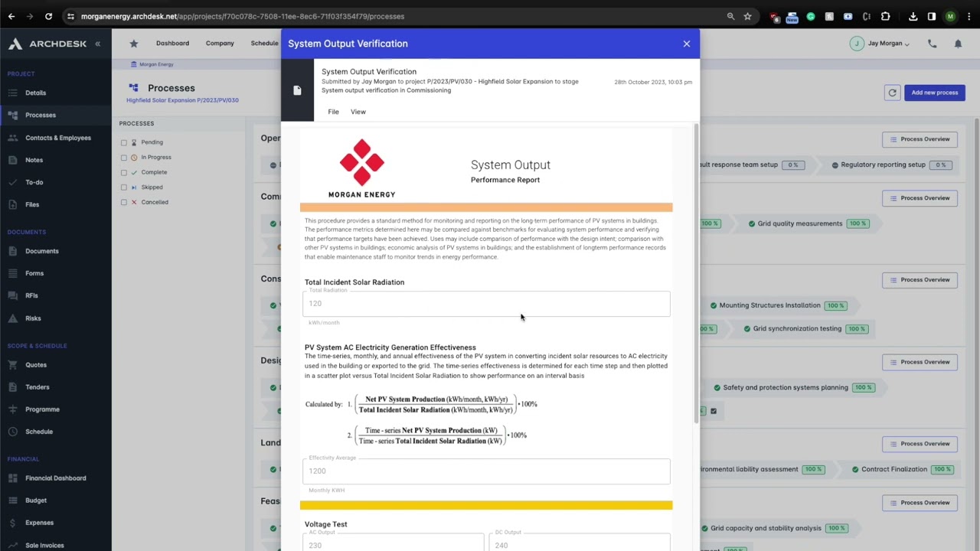This screenshot has width=980, height=551.
Task: Open the browser Extensions puzzle icon
Action: pyautogui.click(x=886, y=16)
